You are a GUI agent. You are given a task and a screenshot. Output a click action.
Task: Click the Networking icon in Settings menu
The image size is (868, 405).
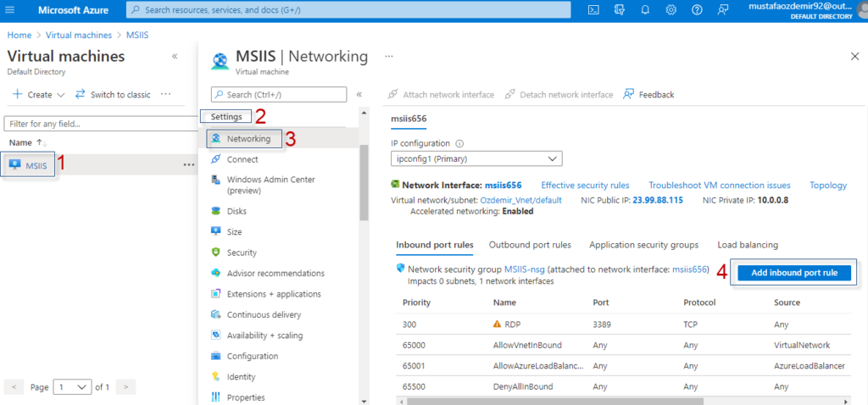tap(216, 139)
